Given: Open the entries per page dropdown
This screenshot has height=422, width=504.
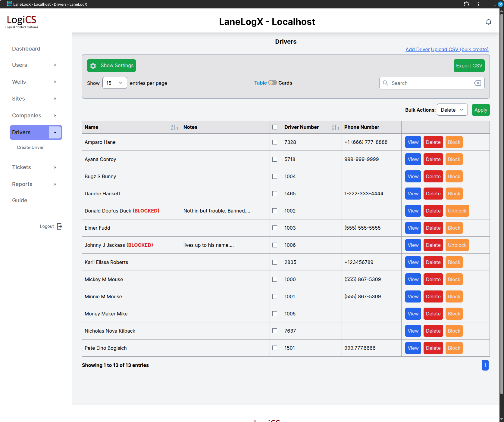Looking at the screenshot, I should click(x=114, y=83).
